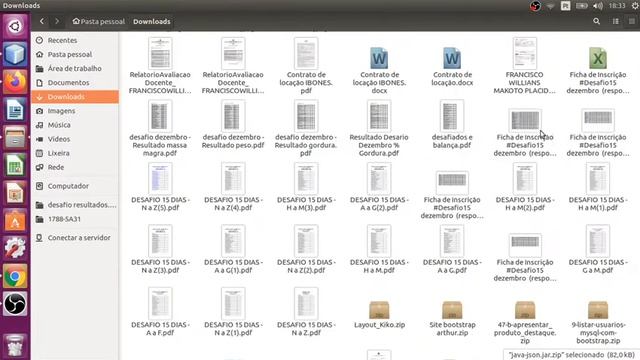This screenshot has height=360, width=640.
Task: Select Contrato de locação.docx file
Action: click(452, 66)
